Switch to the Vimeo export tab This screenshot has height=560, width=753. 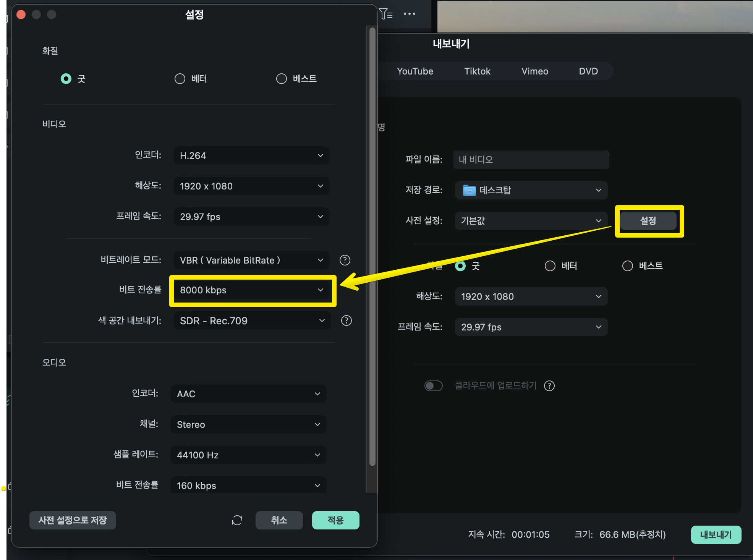tap(534, 71)
